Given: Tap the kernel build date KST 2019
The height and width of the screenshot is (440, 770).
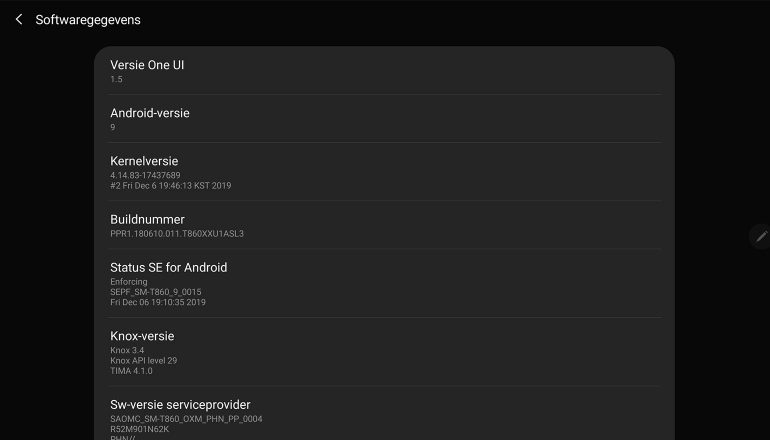Looking at the screenshot, I should 171,186.
